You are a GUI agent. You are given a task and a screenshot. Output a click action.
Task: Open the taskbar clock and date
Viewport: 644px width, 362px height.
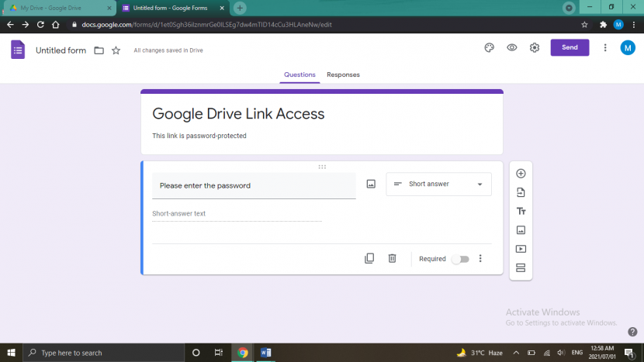[602, 353]
